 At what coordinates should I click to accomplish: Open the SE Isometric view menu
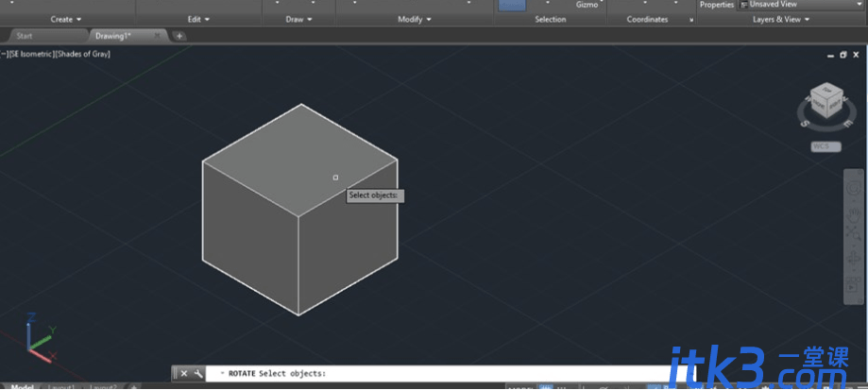click(31, 54)
